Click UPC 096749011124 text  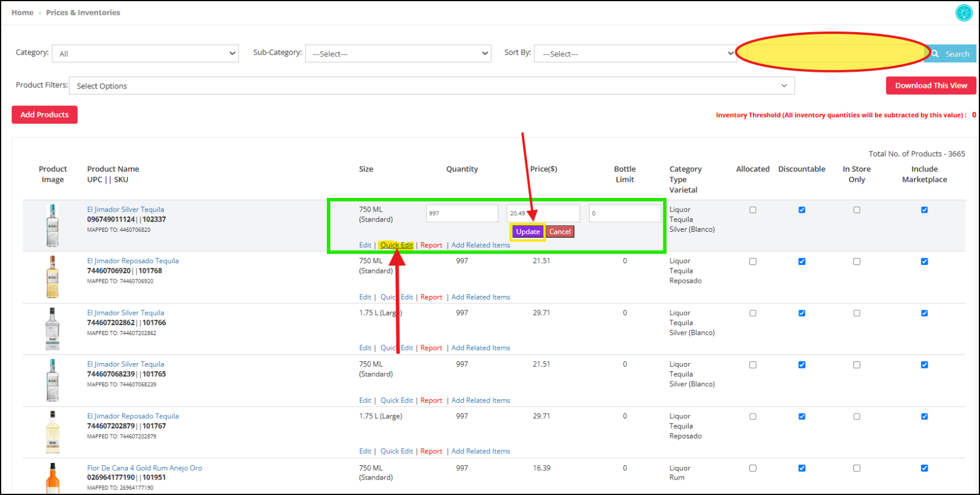[x=111, y=219]
